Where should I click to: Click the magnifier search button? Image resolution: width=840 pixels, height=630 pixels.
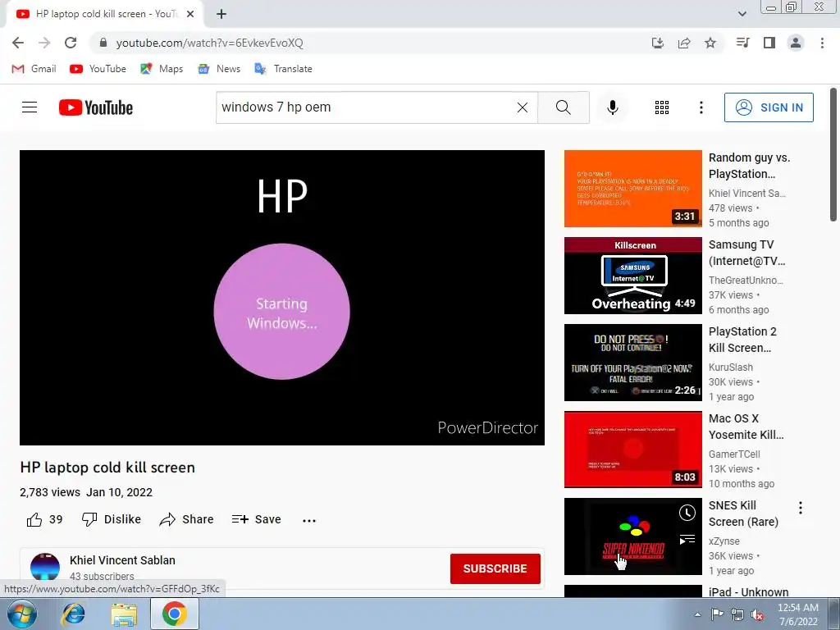[564, 107]
